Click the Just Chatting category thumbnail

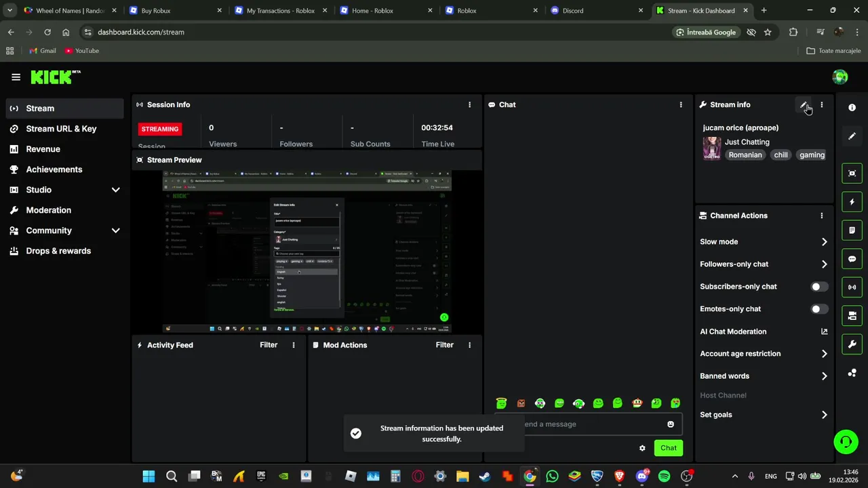[x=712, y=148]
